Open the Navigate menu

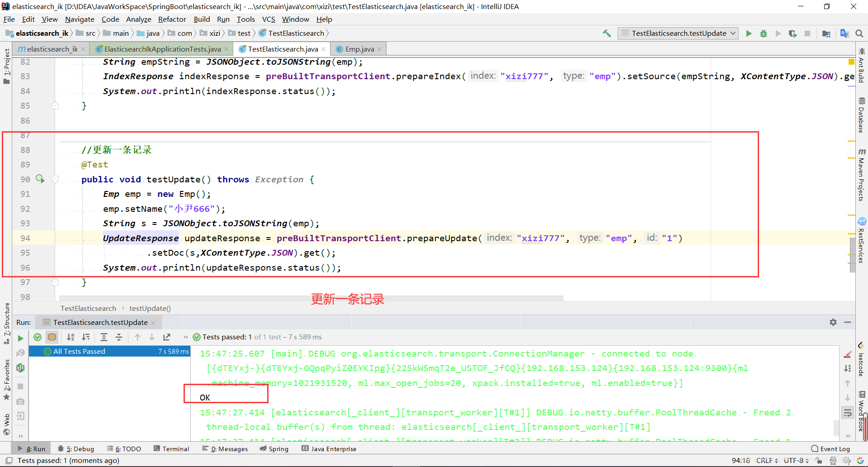tap(80, 19)
